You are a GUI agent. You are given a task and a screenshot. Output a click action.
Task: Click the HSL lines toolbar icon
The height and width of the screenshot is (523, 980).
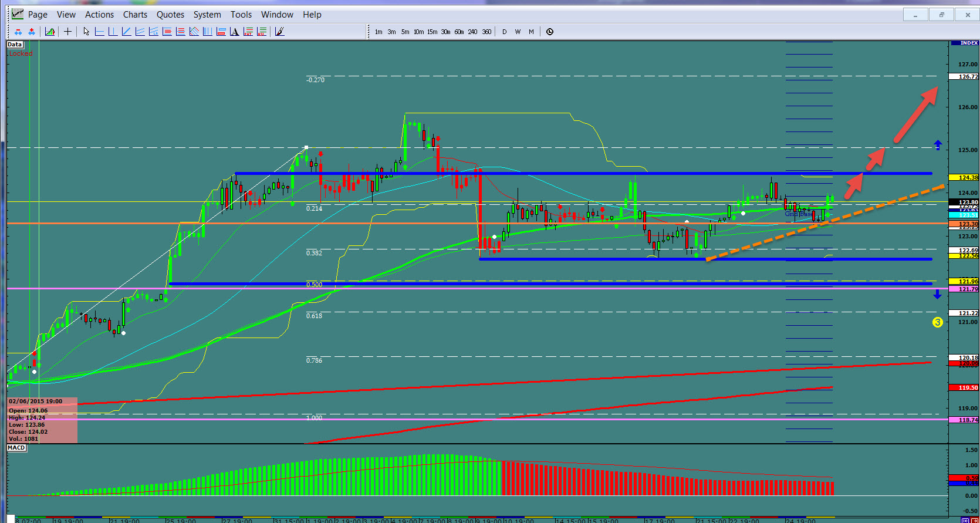coord(262,32)
